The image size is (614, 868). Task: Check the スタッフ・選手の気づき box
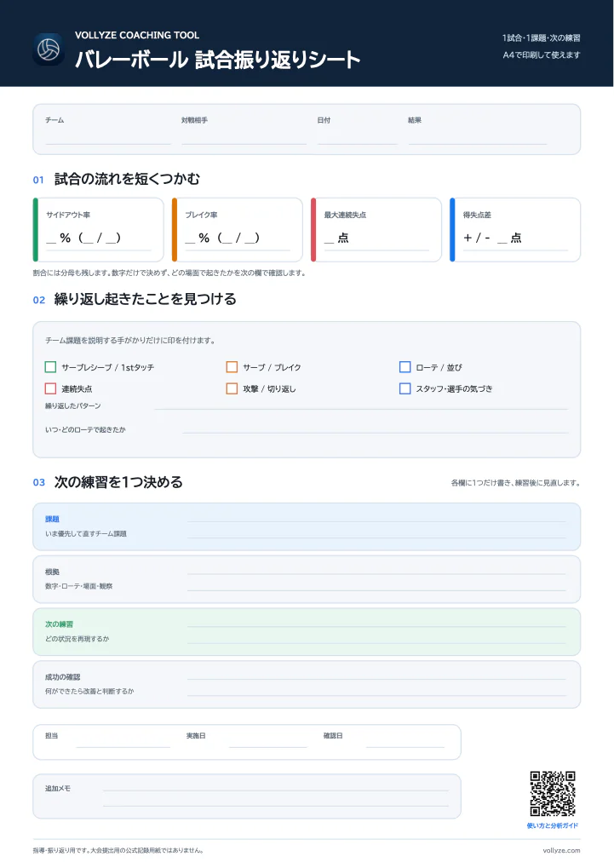405,388
